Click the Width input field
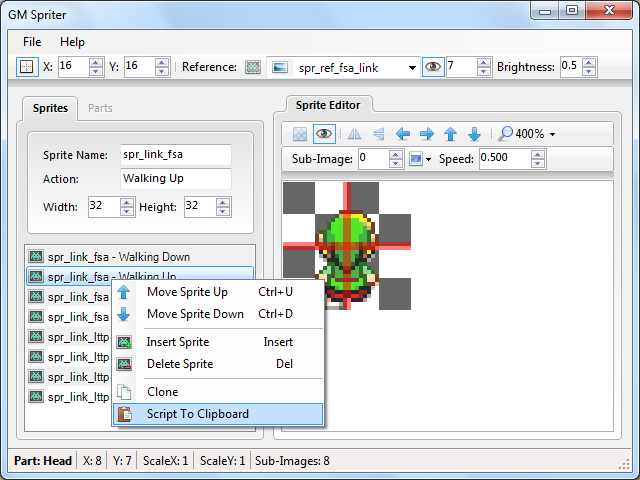Image resolution: width=640 pixels, height=480 pixels. pyautogui.click(x=104, y=207)
